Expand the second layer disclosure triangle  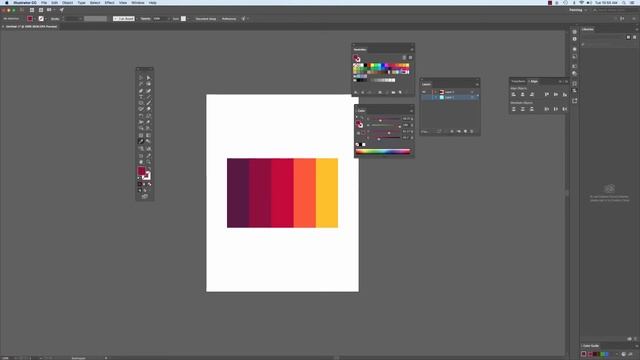pyautogui.click(x=436, y=98)
